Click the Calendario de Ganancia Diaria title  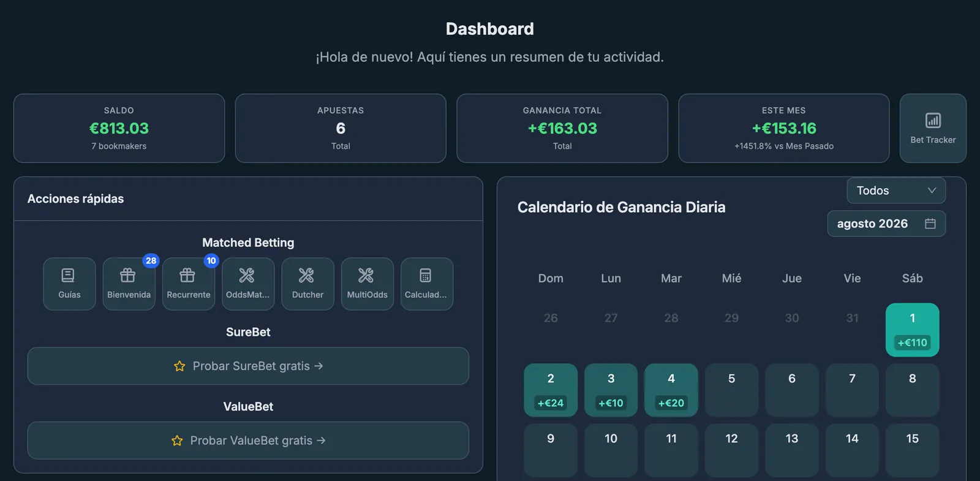coord(621,207)
